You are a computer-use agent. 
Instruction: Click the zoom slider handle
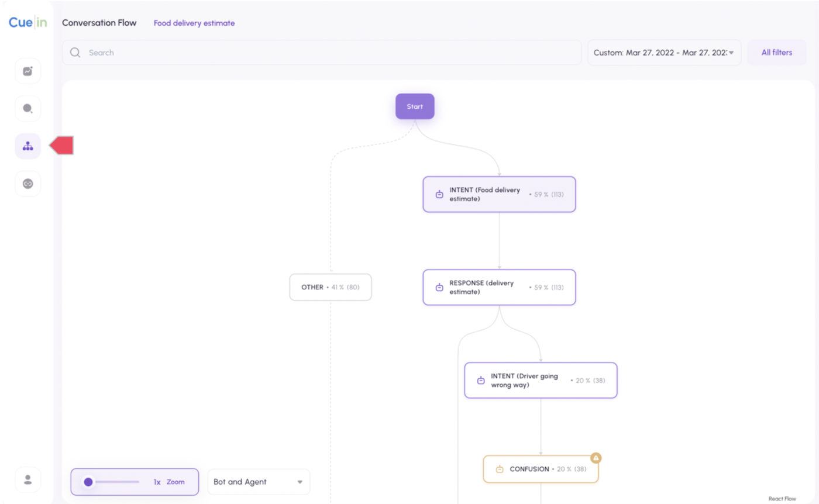pos(88,482)
